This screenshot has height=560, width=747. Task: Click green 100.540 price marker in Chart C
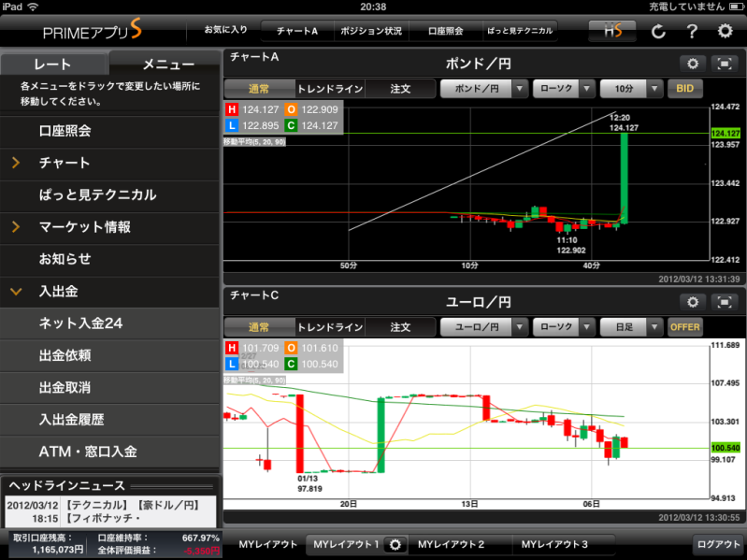pyautogui.click(x=725, y=448)
